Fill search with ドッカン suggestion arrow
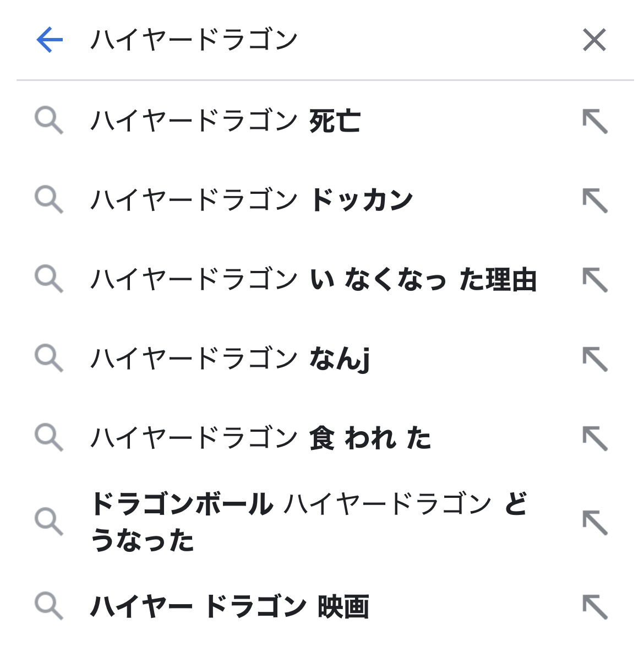The width and height of the screenshot is (644, 646). coord(594,200)
